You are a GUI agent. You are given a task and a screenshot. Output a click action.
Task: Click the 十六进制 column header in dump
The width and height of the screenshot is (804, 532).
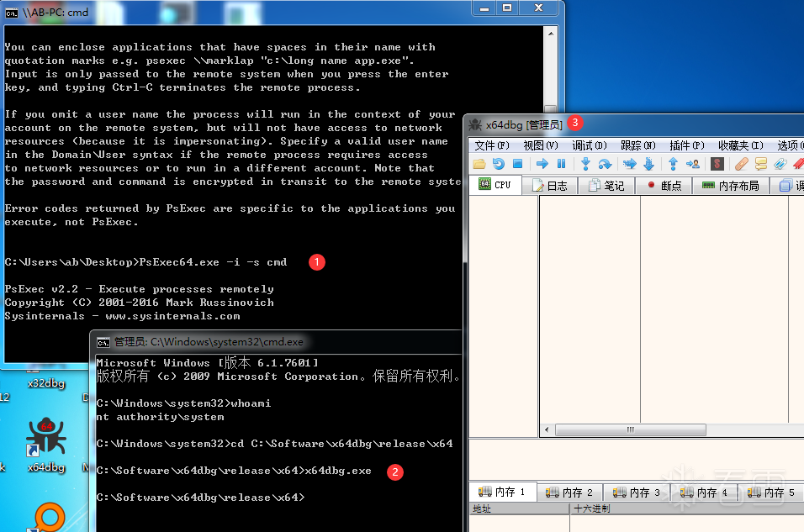[687, 508]
